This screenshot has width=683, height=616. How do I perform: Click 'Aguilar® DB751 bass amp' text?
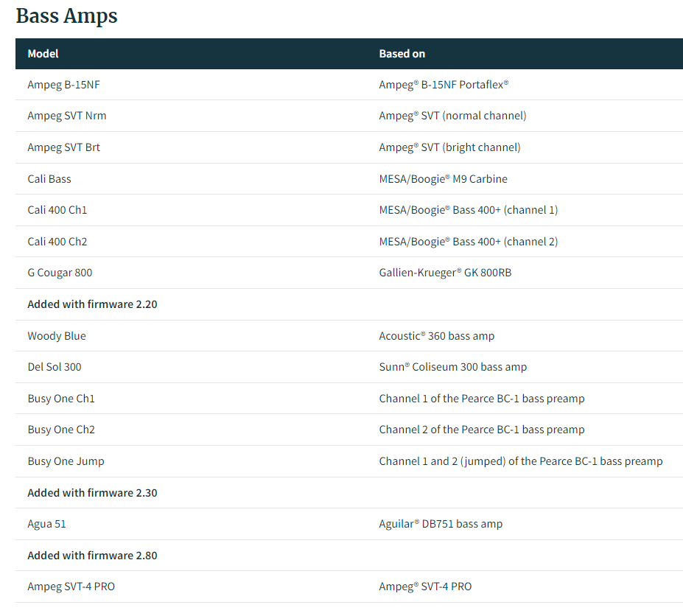pos(441,524)
